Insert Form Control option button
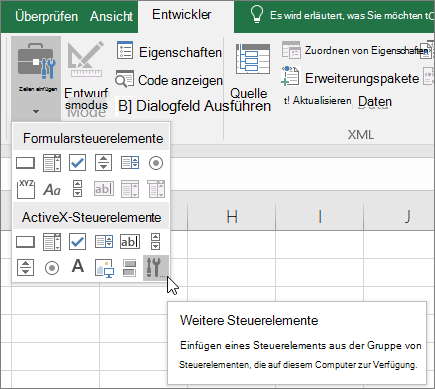Screen dimensions: 435x389 pos(156,163)
